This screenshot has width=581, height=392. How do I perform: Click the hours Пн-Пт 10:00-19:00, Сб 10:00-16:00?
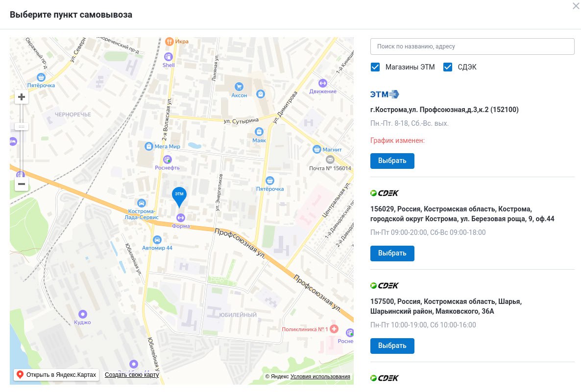click(x=423, y=325)
